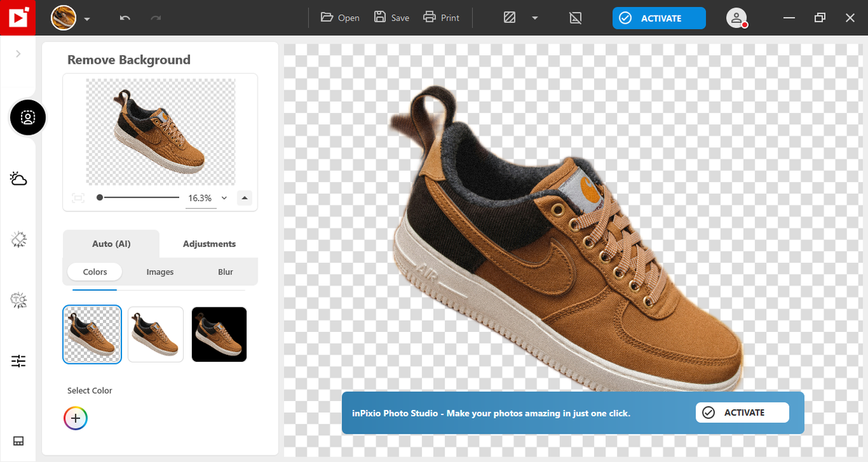Click the inPixio Photo Studio banner text
Viewport: 868px width, 462px height.
coord(491,413)
